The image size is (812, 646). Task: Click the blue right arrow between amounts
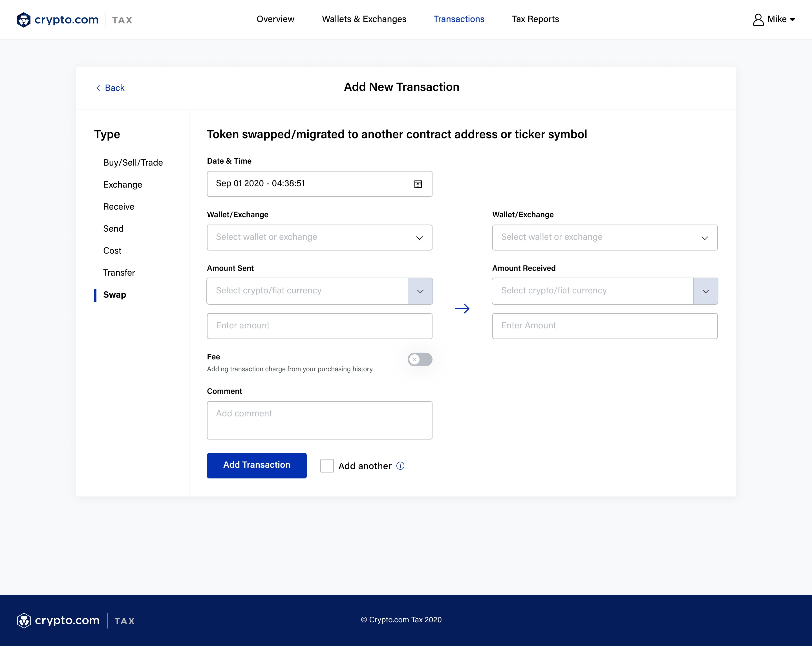462,309
